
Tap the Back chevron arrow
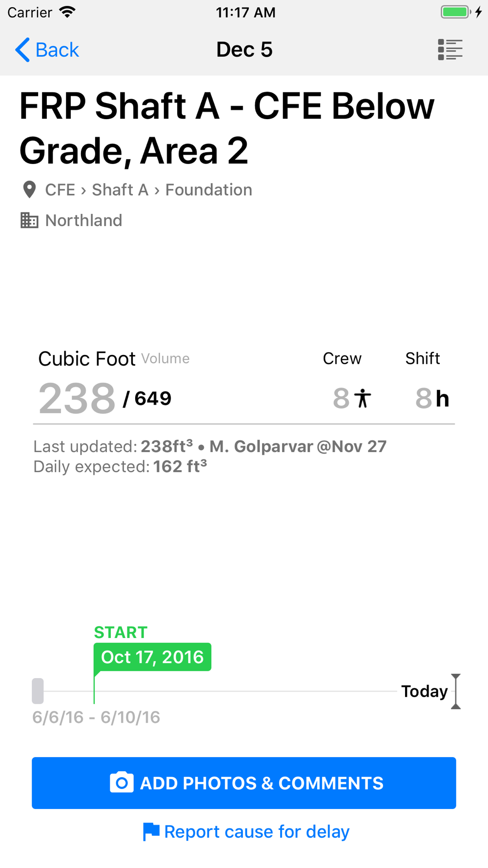[22, 50]
